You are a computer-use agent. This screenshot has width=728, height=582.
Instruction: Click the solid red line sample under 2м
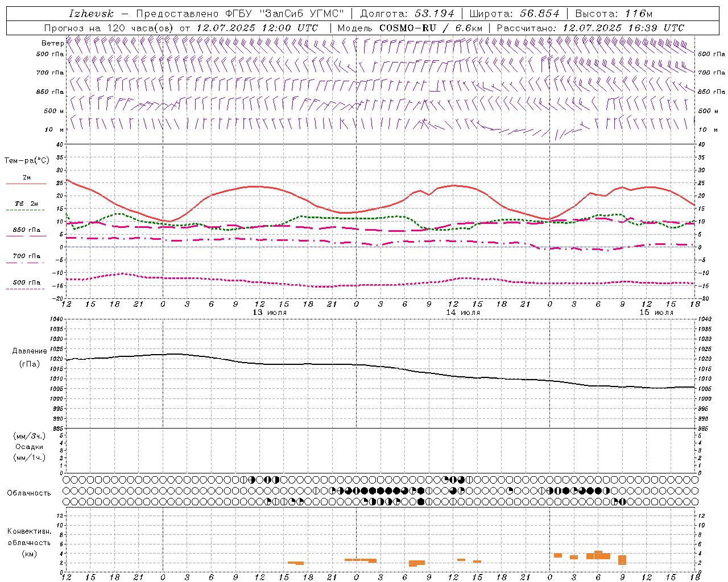coord(26,184)
